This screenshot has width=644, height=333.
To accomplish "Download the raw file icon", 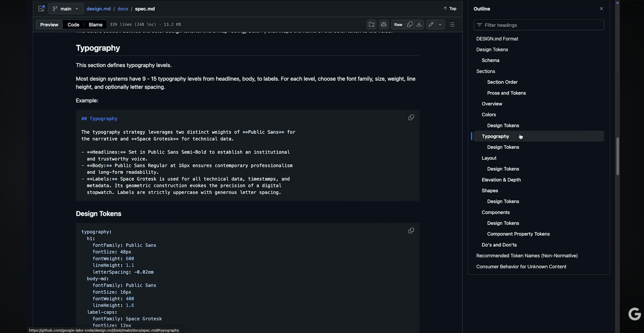I will [x=419, y=25].
